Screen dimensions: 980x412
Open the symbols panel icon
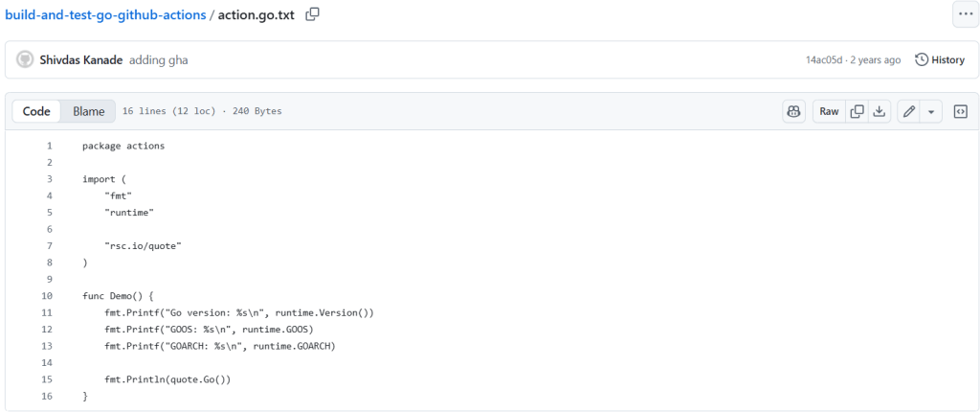point(961,111)
